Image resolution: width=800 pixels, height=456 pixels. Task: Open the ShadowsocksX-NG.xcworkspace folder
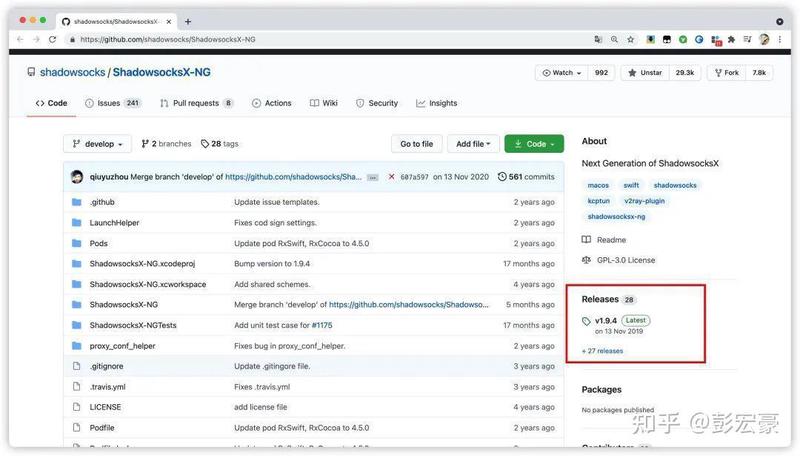(x=148, y=284)
